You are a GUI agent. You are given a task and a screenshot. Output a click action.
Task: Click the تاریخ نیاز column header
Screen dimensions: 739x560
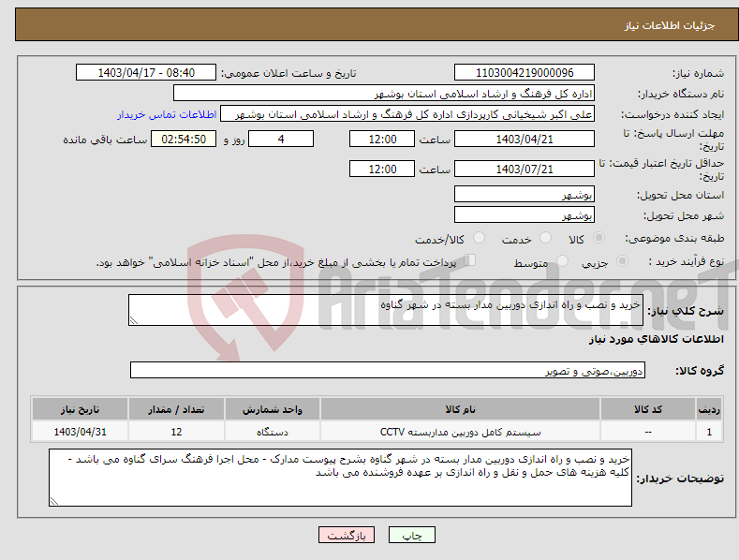point(81,409)
